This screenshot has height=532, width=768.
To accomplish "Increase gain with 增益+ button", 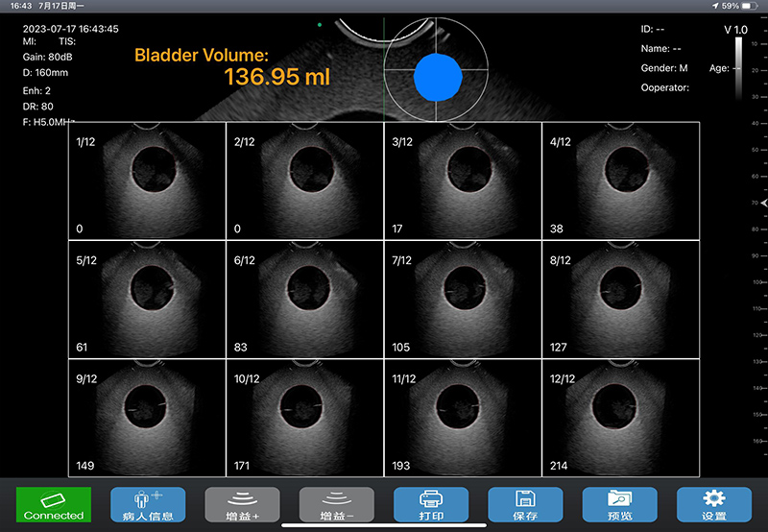I will click(x=242, y=505).
